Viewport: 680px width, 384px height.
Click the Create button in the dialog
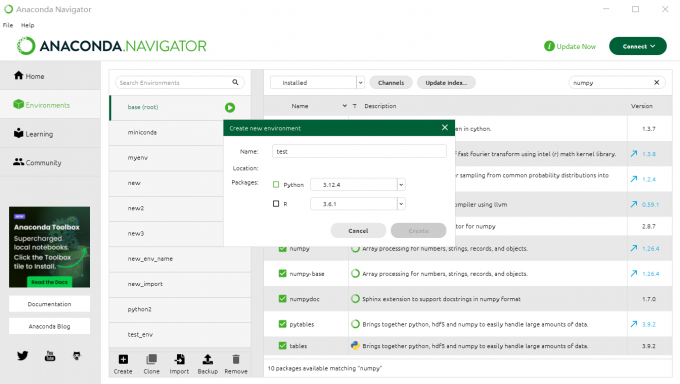pyautogui.click(x=418, y=230)
